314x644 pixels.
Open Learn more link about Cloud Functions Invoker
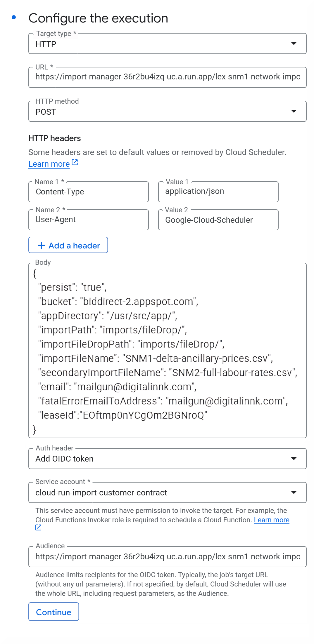point(271,520)
